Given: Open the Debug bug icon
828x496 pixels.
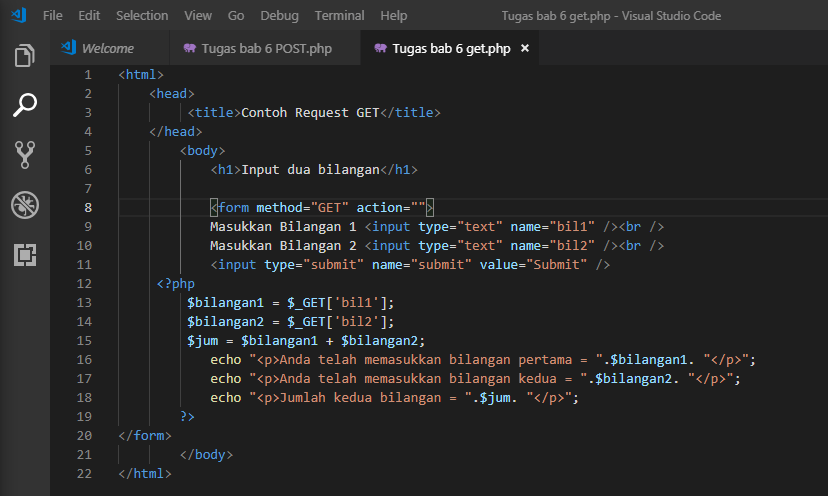Looking at the screenshot, I should [x=25, y=205].
